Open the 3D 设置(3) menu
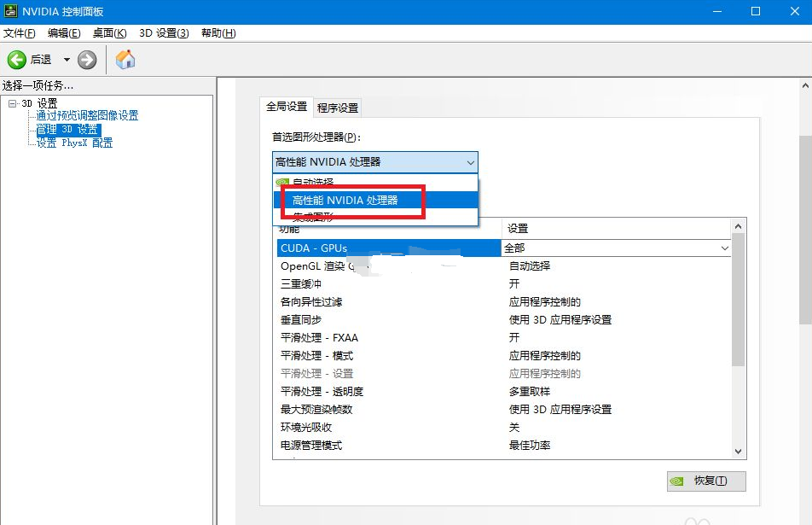Screen dimensions: 812x525 click(x=164, y=33)
